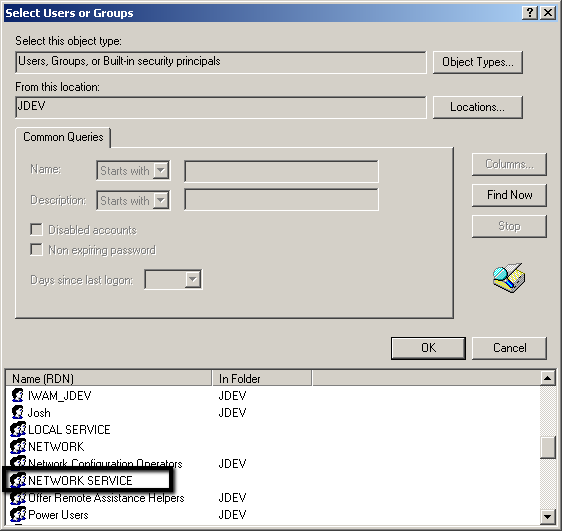The width and height of the screenshot is (562, 531).
Task: Enable the Non expiring password checkbox
Action: [37, 250]
